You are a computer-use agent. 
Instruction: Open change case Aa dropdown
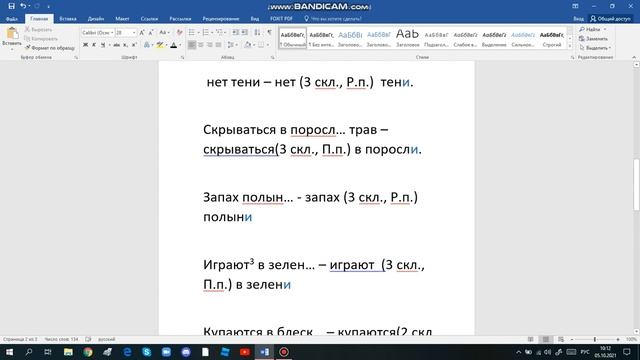(164, 32)
